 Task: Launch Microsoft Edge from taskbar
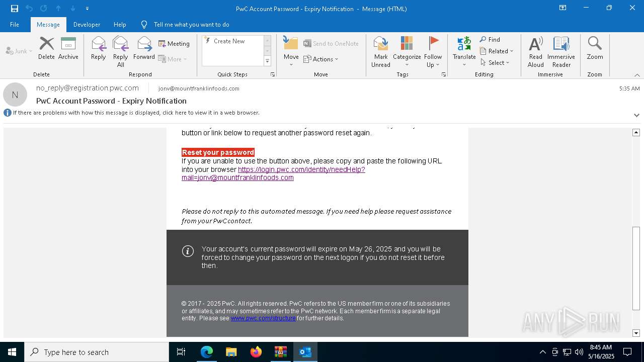207,352
